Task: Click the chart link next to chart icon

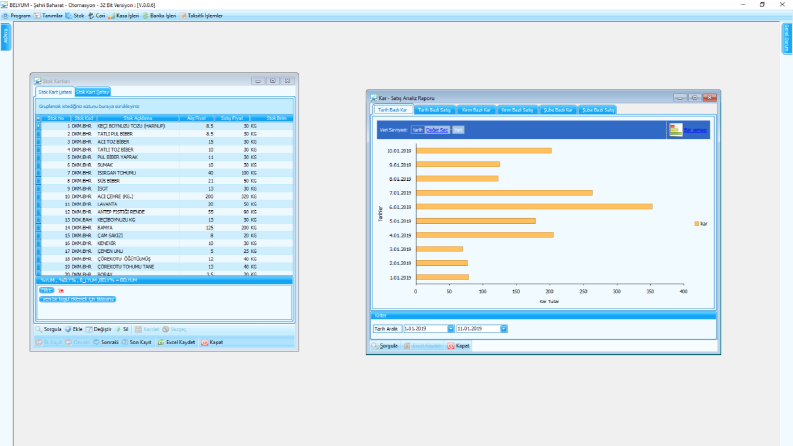Action: pyautogui.click(x=695, y=130)
